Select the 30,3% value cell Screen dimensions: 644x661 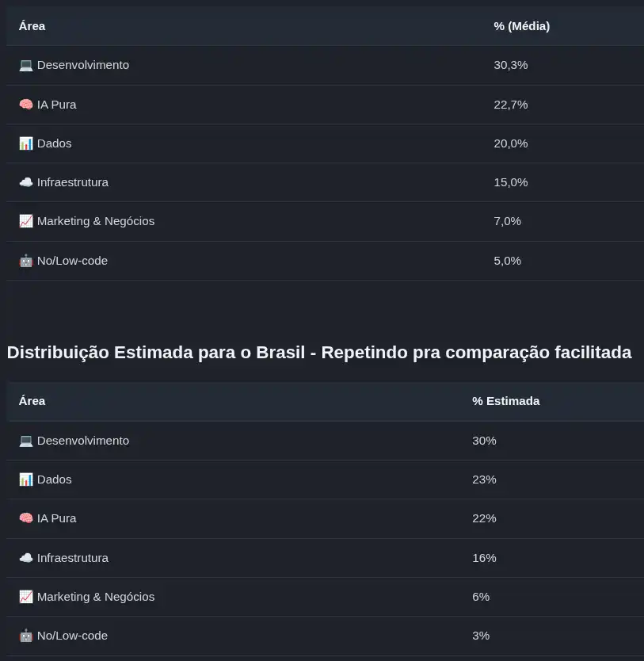click(x=510, y=65)
